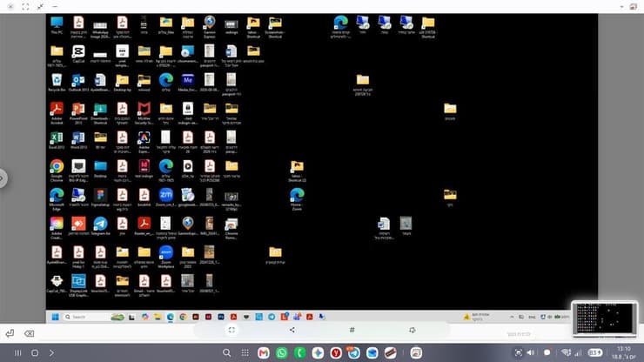Screen dimensions: 644x362
Task: Select the remote screen preview thumbnail
Action: tap(605, 318)
